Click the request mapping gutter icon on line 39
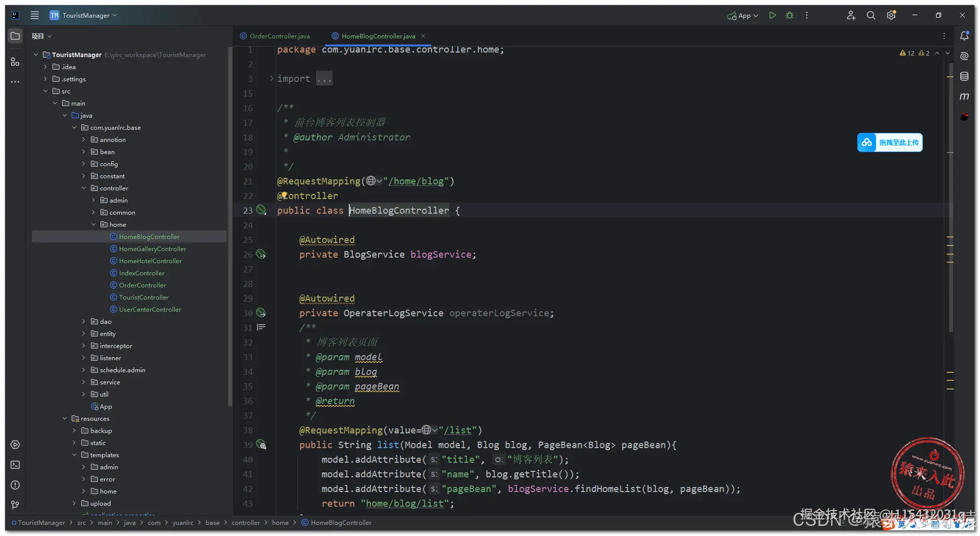The height and width of the screenshot is (536, 980). pyautogui.click(x=261, y=445)
